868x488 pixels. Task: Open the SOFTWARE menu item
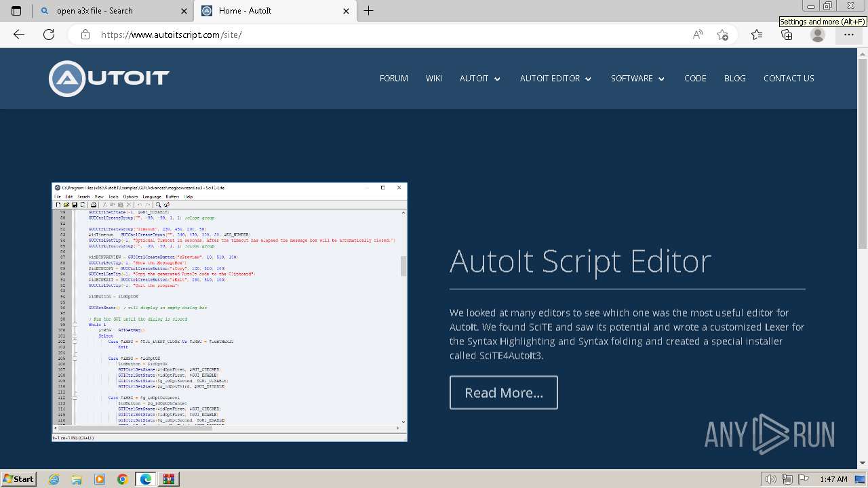click(632, 79)
